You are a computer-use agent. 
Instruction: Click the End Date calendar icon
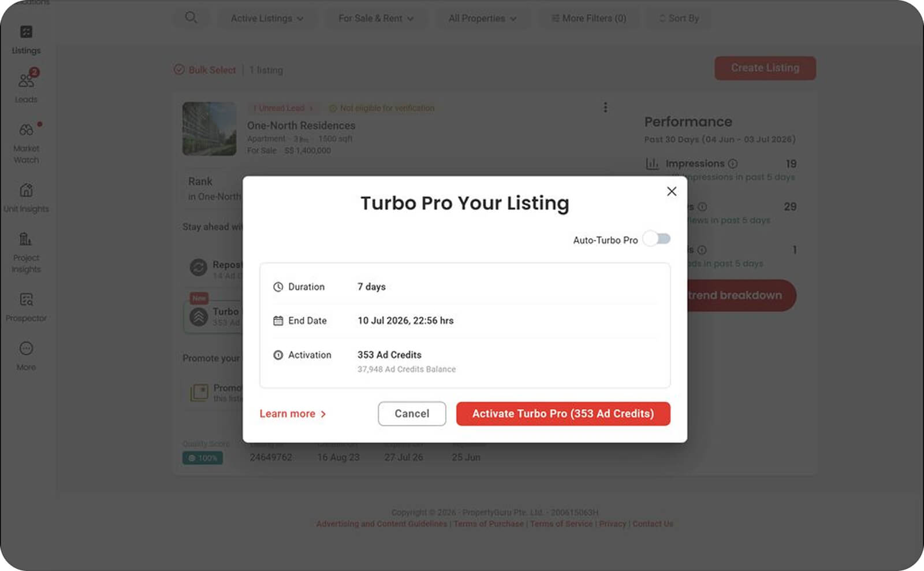click(278, 321)
